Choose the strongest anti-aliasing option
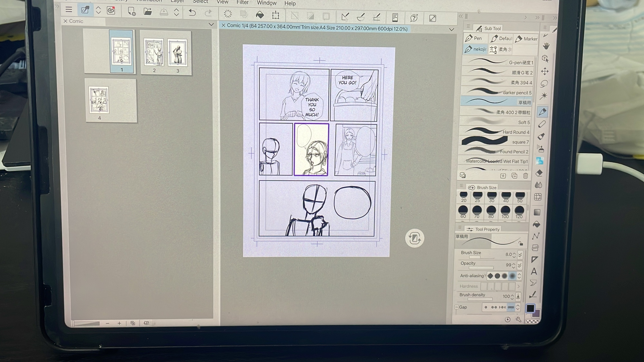The image size is (644, 362). click(512, 276)
